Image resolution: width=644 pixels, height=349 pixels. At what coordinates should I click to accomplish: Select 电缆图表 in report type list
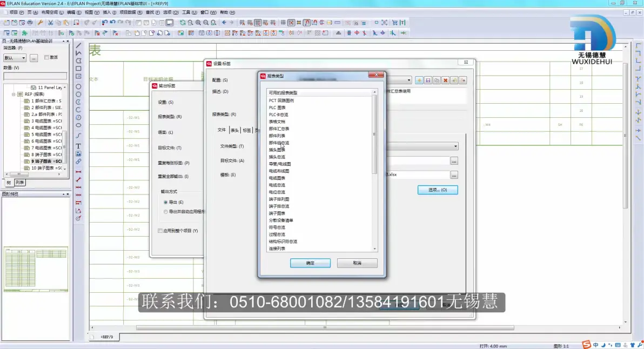[277, 178]
